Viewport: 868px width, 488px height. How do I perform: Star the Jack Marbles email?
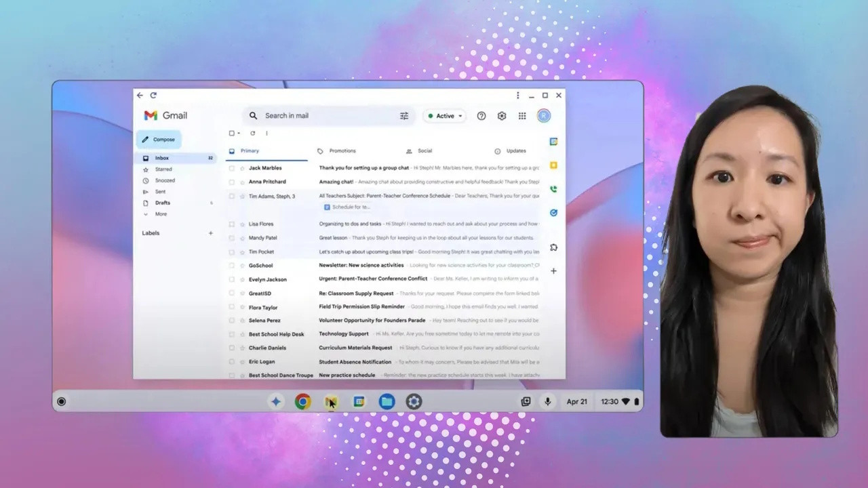click(242, 168)
